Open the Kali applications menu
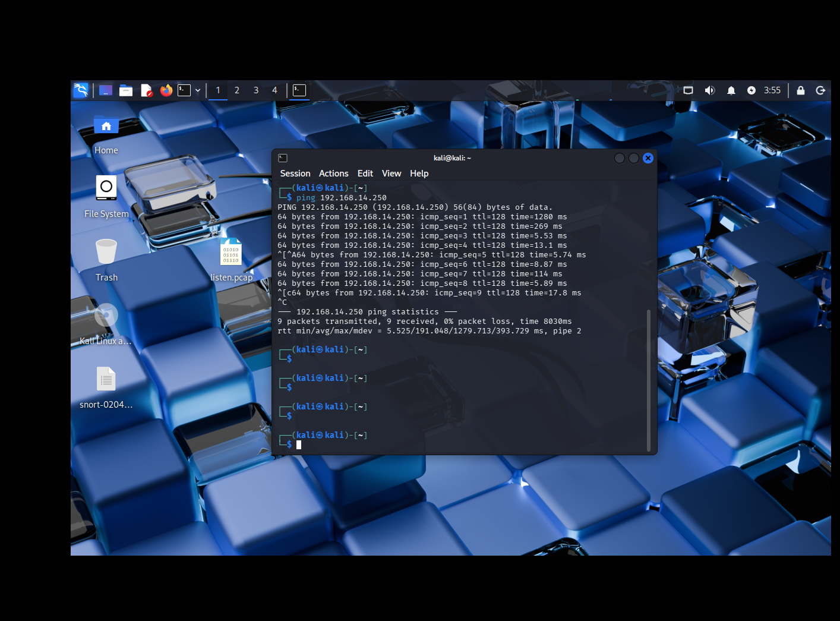The width and height of the screenshot is (840, 621). [81, 90]
